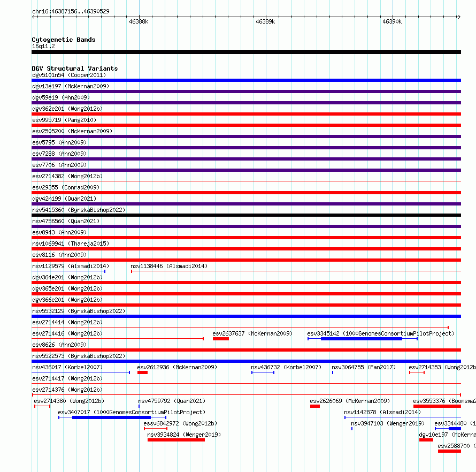
Task: Select nsv436732 (Korbel2007) variant
Action: pos(286,367)
